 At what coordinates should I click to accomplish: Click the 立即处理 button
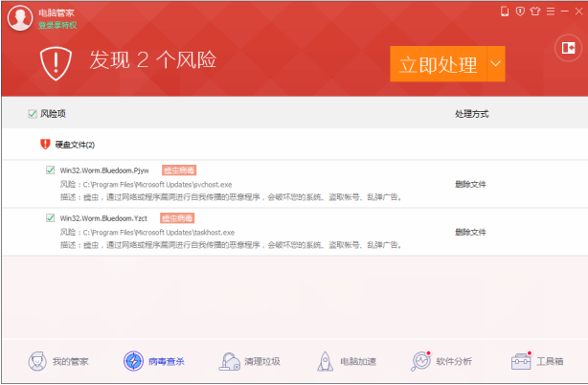[x=438, y=64]
